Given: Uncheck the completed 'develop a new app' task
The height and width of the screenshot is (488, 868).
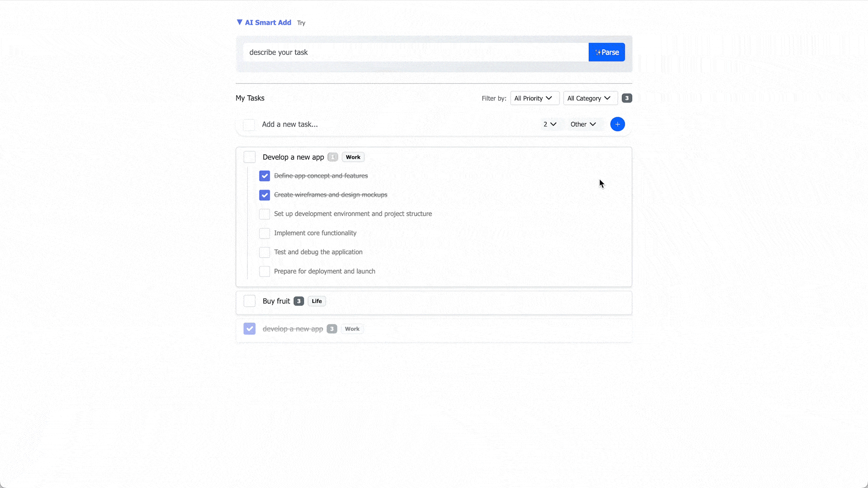Looking at the screenshot, I should (250, 328).
